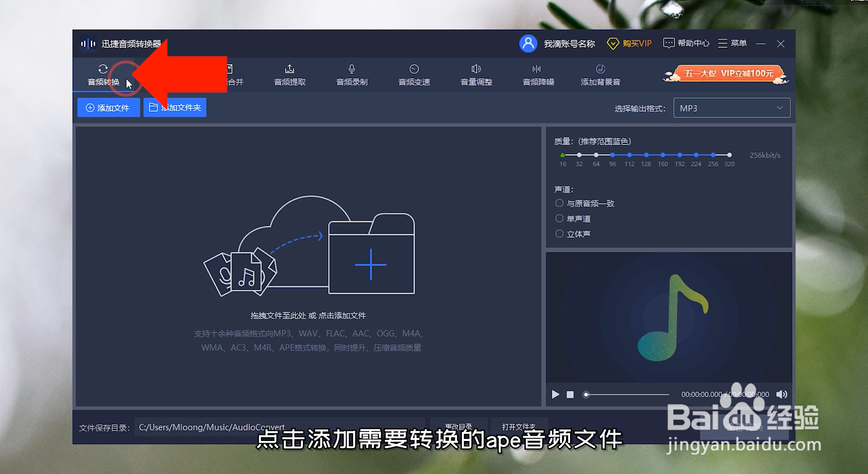
Task: Select 立体声 stereo channel option
Action: click(573, 234)
